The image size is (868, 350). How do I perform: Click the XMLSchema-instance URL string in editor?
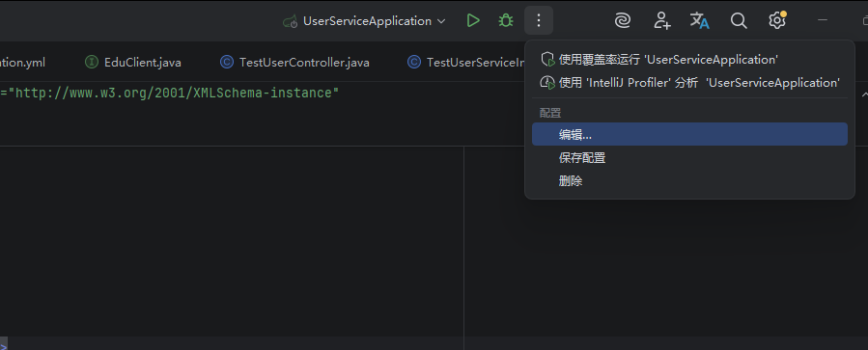coord(173,93)
